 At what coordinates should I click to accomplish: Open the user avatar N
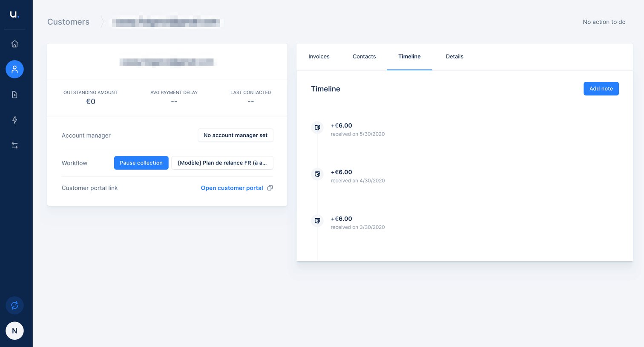[x=14, y=331]
